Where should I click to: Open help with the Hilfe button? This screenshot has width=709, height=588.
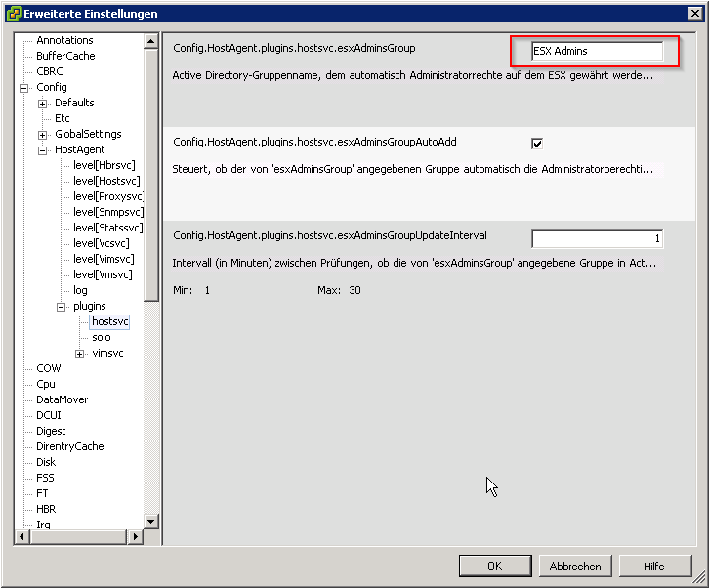click(653, 566)
